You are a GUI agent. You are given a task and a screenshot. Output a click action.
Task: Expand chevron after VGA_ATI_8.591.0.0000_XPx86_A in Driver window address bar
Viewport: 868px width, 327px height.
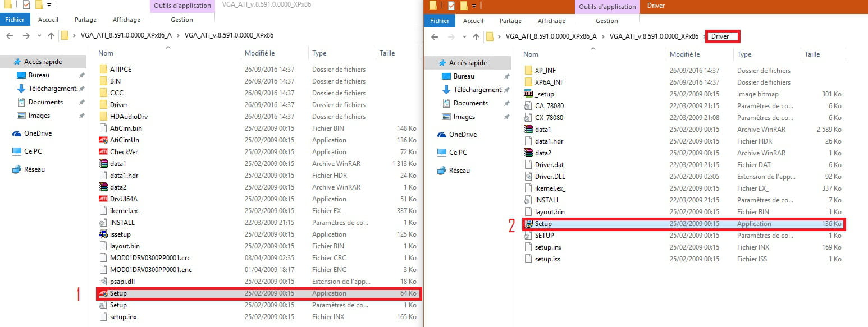click(604, 36)
